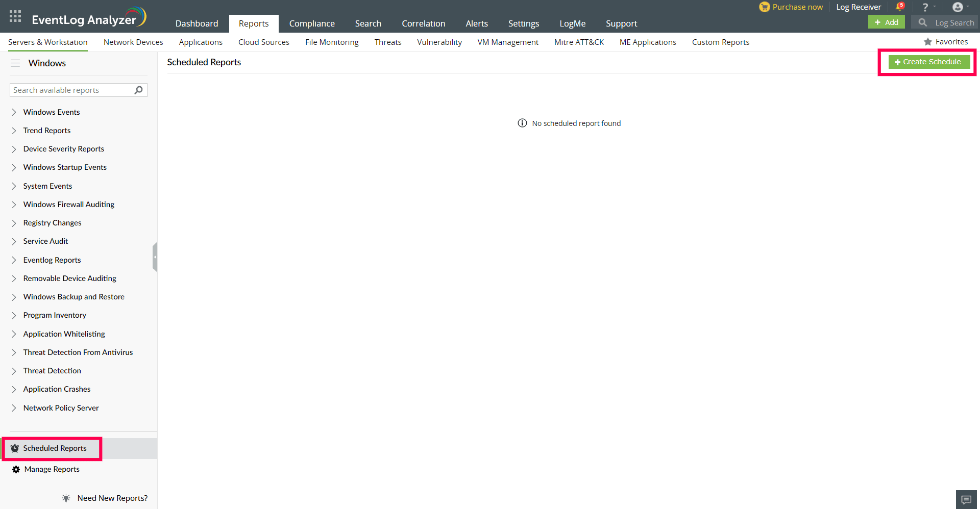The width and height of the screenshot is (980, 509).
Task: Open the Correlation tab
Action: [423, 23]
